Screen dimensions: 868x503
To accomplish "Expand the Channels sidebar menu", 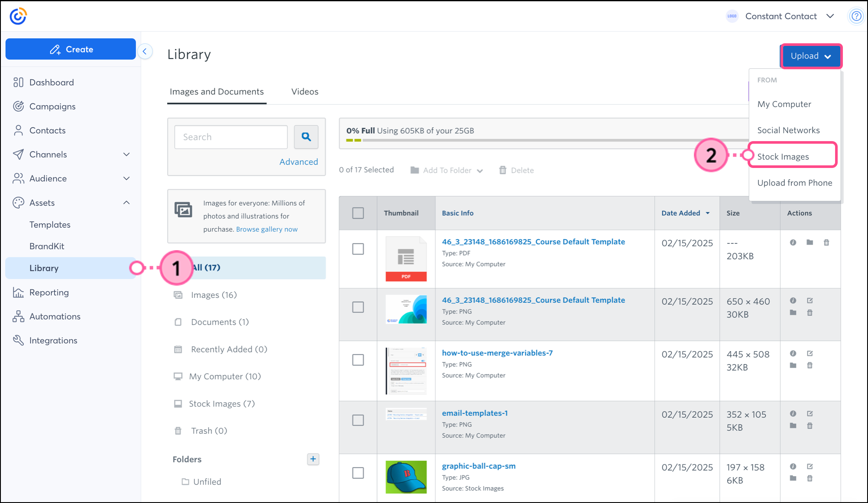I will tap(126, 155).
